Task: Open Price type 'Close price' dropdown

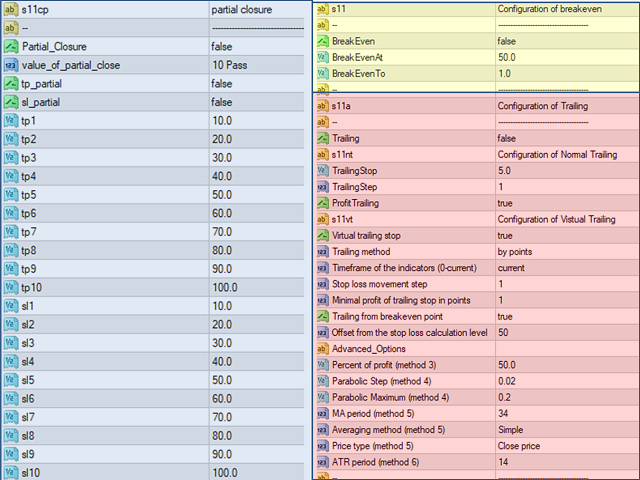Action: (x=519, y=446)
